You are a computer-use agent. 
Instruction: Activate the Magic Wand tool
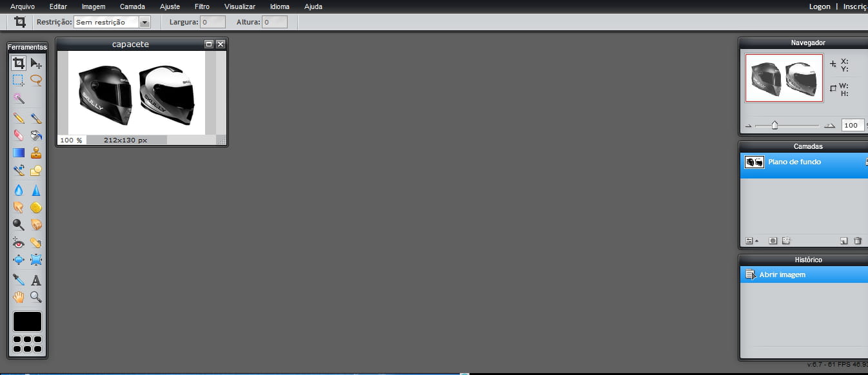point(19,98)
